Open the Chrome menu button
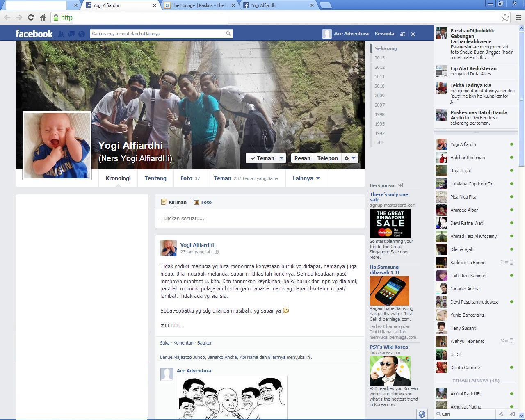Image resolution: width=525 pixels, height=420 pixels. 518,18
